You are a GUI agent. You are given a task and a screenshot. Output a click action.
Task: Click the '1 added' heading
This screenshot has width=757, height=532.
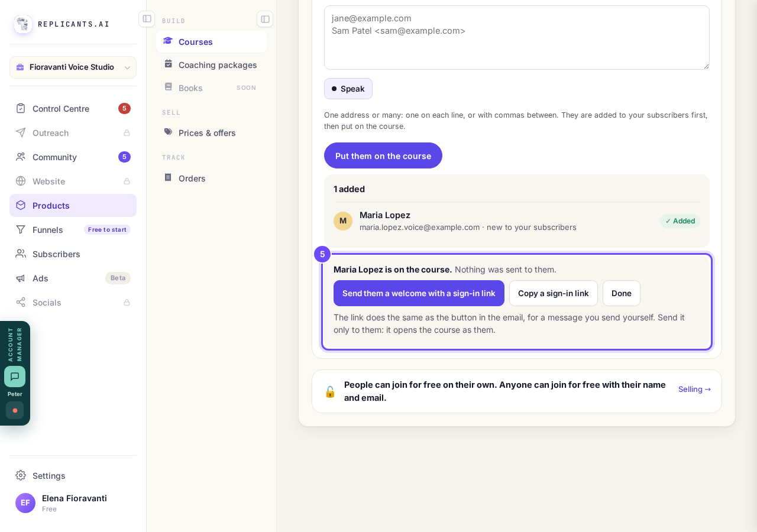[349, 189]
